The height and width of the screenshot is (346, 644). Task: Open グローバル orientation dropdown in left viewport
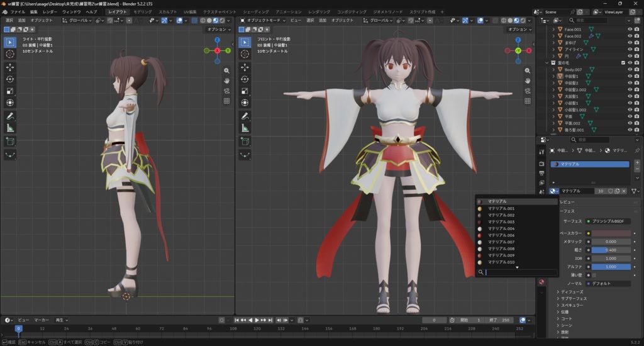(x=77, y=20)
